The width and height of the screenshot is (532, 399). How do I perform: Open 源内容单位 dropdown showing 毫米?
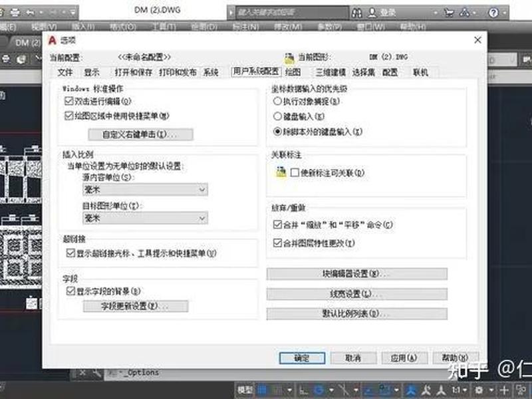click(145, 190)
